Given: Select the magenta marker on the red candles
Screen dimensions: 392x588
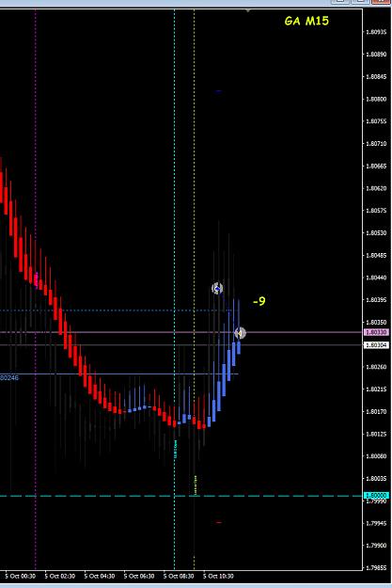Looking at the screenshot, I should click(x=37, y=279).
